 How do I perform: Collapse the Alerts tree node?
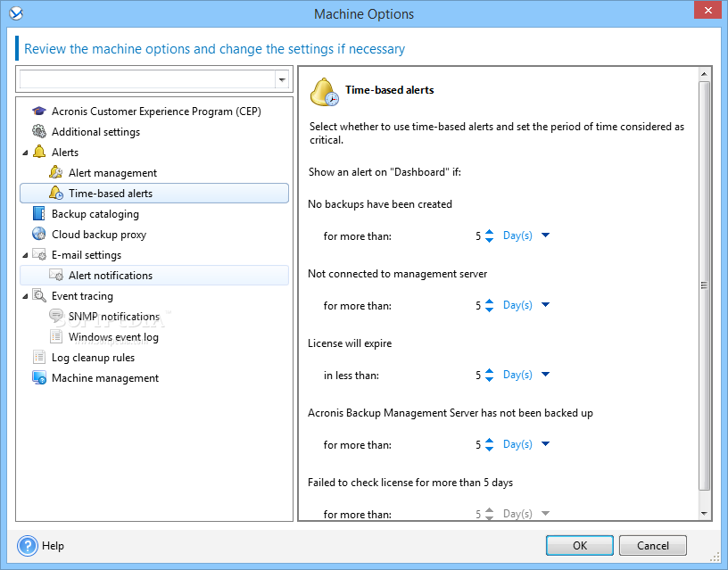click(x=25, y=153)
